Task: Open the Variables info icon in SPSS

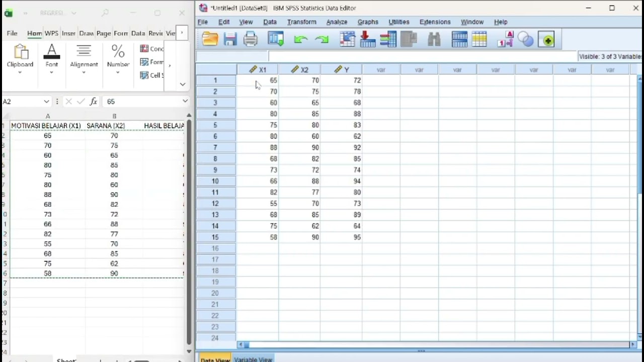Action: (388, 39)
